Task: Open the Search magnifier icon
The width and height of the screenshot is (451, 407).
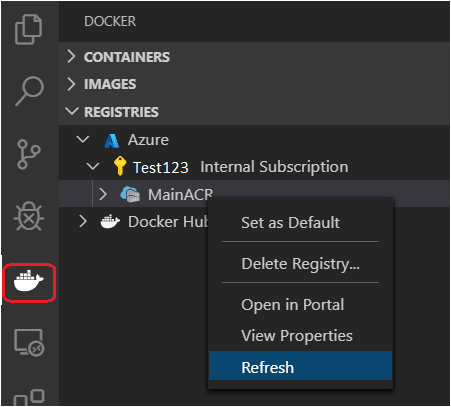Action: pos(29,91)
